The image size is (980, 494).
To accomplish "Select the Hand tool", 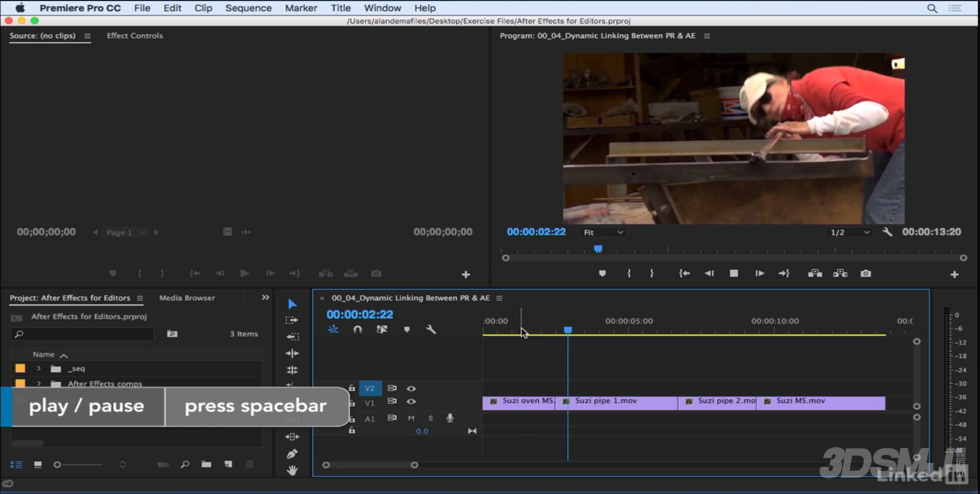I will point(292,470).
